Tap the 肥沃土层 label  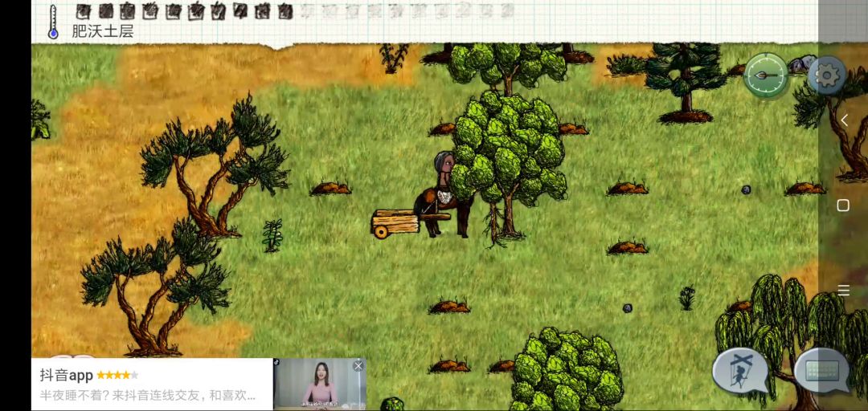pyautogui.click(x=102, y=31)
